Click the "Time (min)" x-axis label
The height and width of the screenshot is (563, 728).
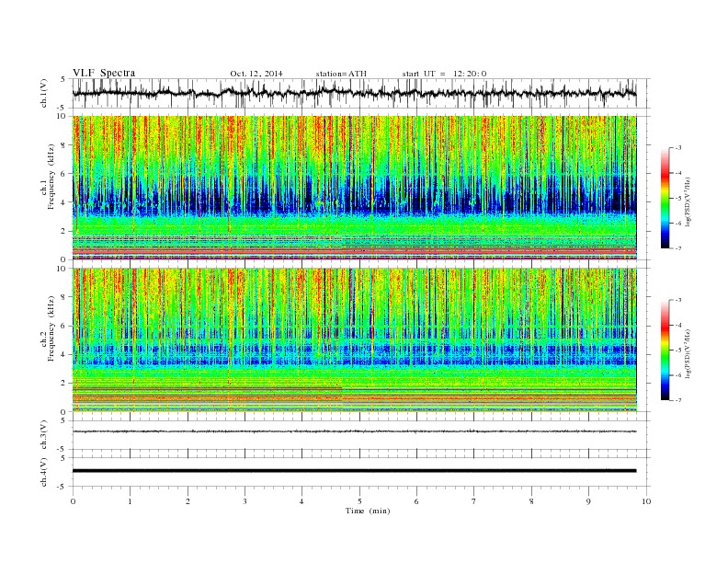point(368,511)
